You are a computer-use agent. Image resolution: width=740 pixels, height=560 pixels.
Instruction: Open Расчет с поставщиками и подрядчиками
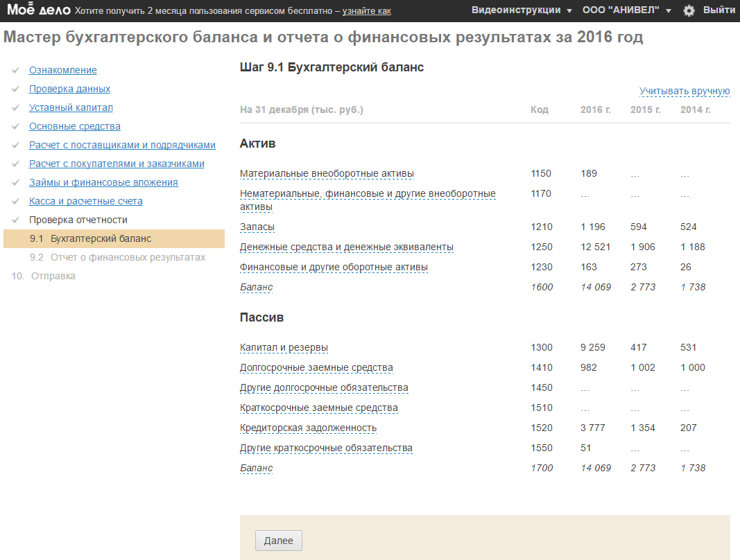click(x=122, y=145)
